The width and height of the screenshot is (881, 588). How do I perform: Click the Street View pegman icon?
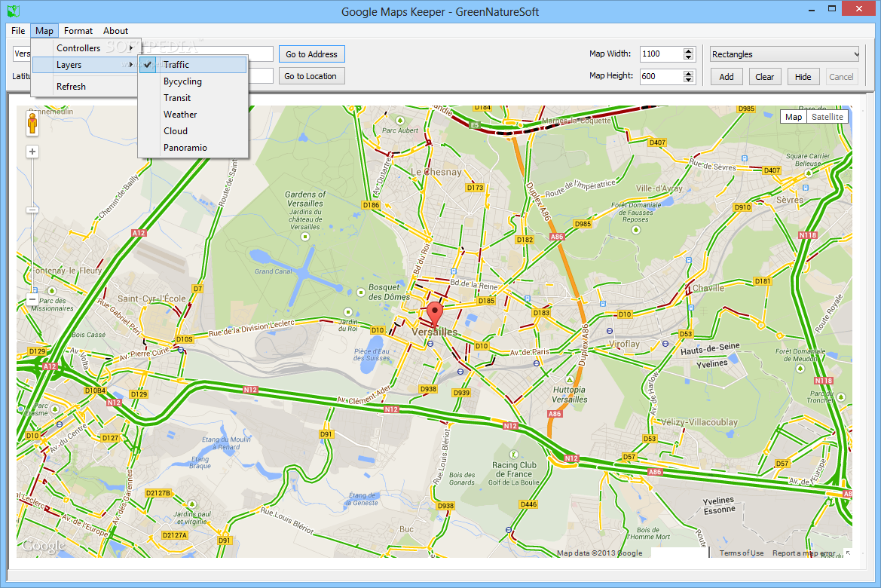coord(32,123)
